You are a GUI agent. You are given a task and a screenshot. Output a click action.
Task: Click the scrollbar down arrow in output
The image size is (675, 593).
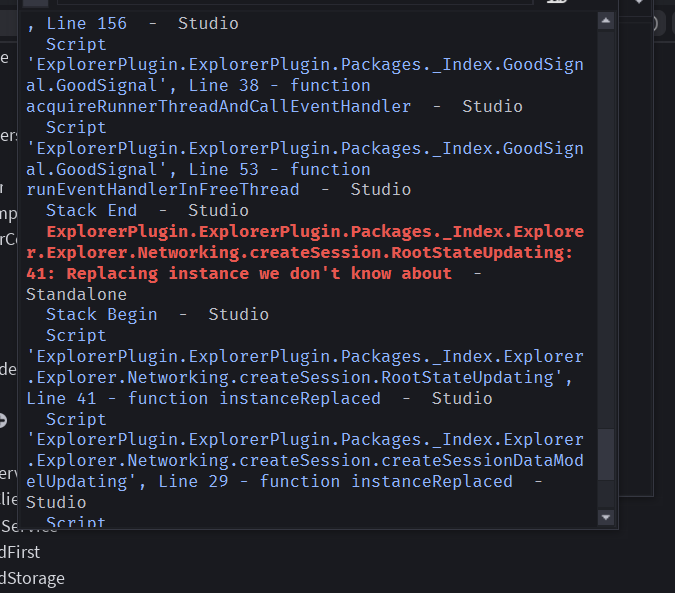tap(606, 517)
